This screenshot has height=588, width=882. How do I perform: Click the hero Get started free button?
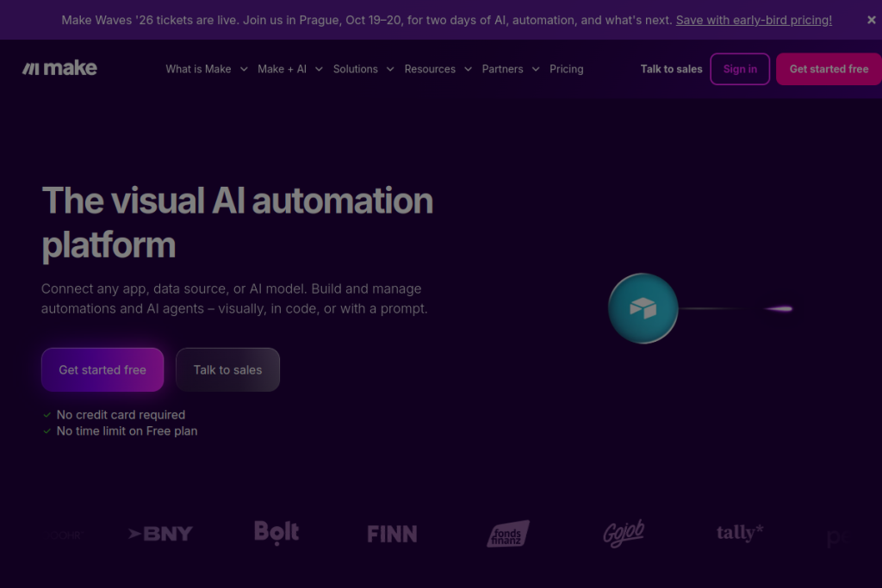coord(102,370)
